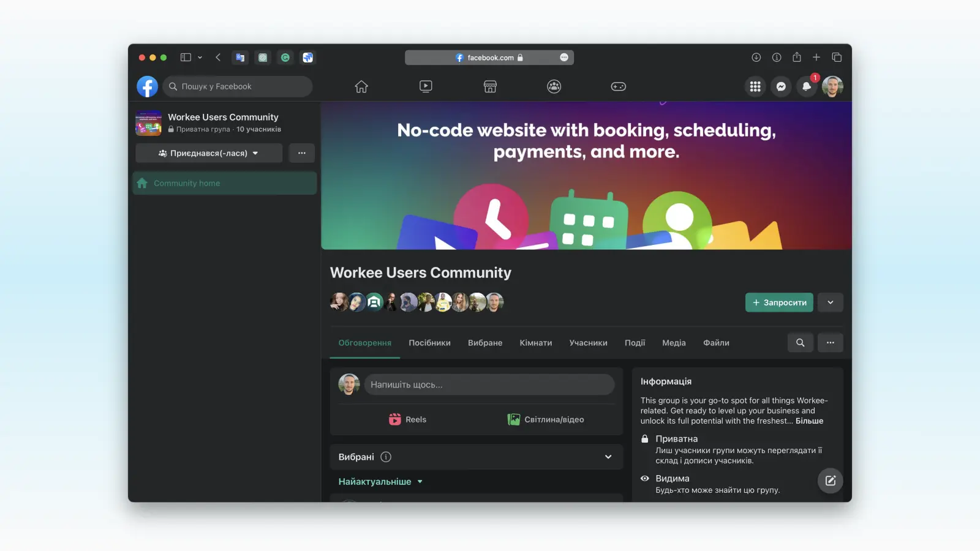Open the Вибране tab
The width and height of the screenshot is (980, 551).
(485, 343)
